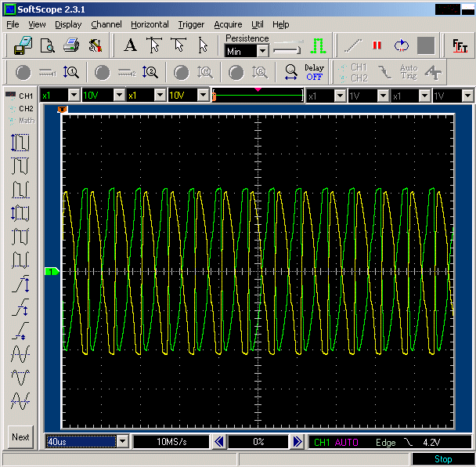Screen dimensions: 476x467
Task: Click the diagonal line vector display icon
Action: [x=353, y=45]
